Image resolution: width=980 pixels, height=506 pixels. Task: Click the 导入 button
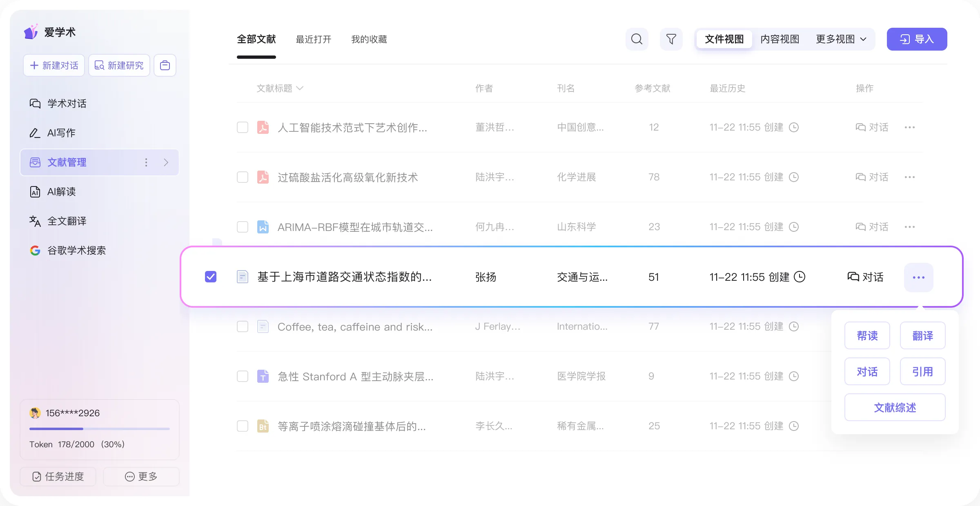(x=916, y=39)
